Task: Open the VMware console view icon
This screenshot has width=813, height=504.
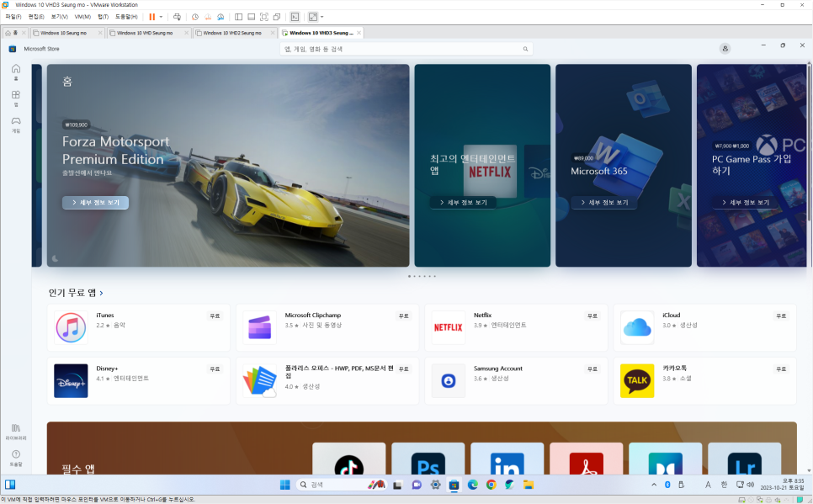Action: click(295, 17)
